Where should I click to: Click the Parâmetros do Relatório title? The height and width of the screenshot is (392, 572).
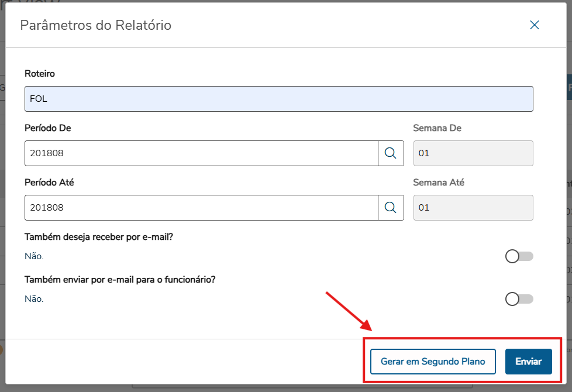(x=96, y=25)
